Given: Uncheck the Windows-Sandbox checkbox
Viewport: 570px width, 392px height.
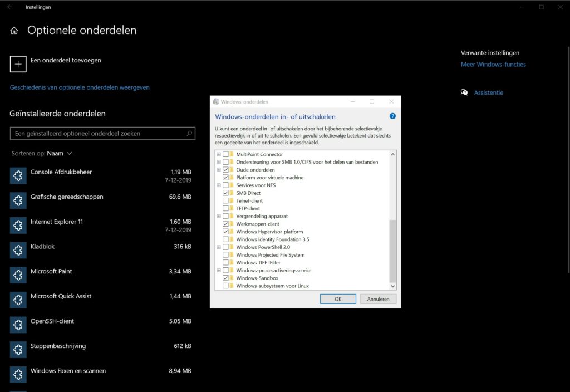Looking at the screenshot, I should click(225, 278).
